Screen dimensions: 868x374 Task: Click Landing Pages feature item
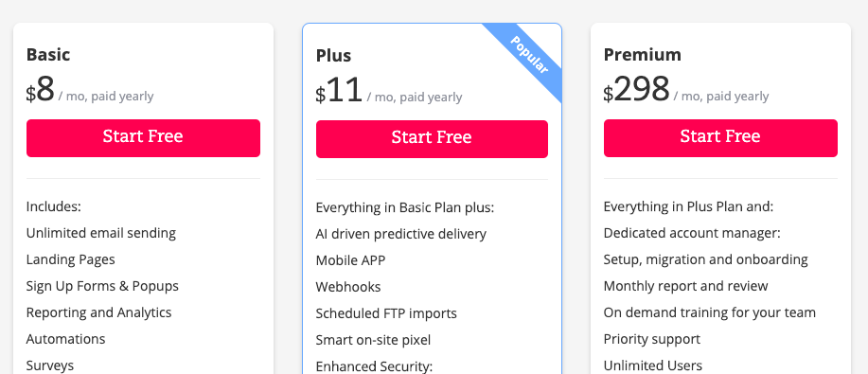(x=70, y=259)
